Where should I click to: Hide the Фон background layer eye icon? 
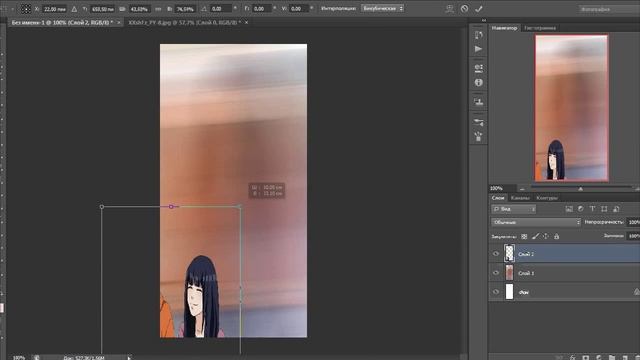(x=496, y=292)
